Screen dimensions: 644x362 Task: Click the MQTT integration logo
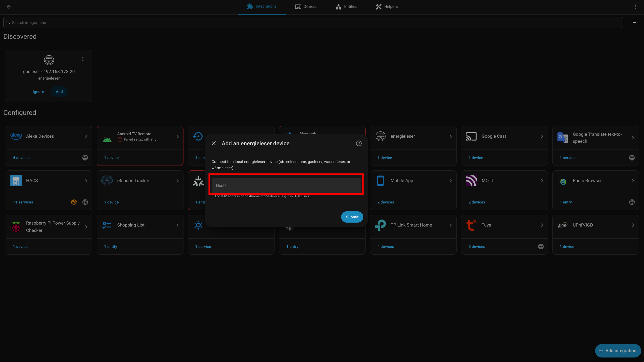point(471,181)
